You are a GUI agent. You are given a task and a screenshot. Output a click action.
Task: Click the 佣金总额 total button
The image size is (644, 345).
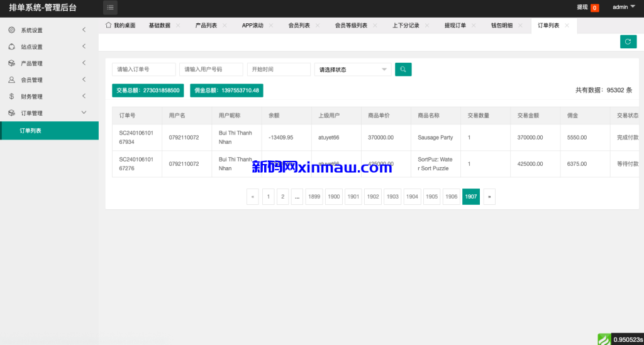click(226, 90)
